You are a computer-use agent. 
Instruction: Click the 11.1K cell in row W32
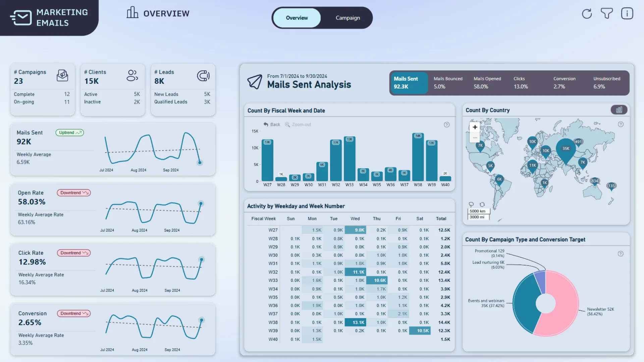pyautogui.click(x=356, y=272)
